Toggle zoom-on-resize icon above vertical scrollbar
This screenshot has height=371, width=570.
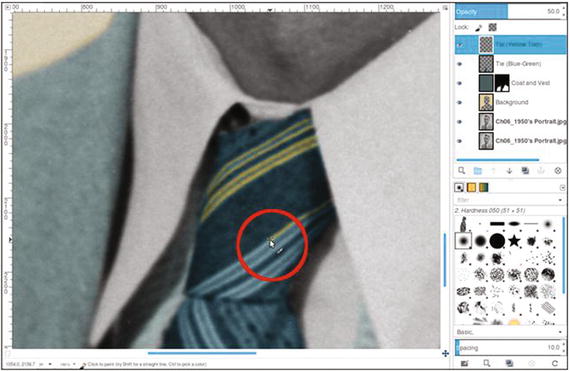(446, 7)
